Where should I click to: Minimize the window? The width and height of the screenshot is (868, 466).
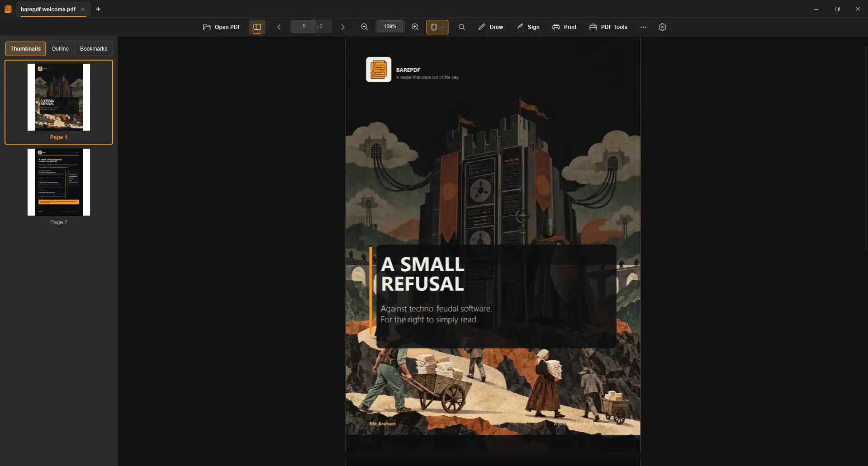pos(816,9)
